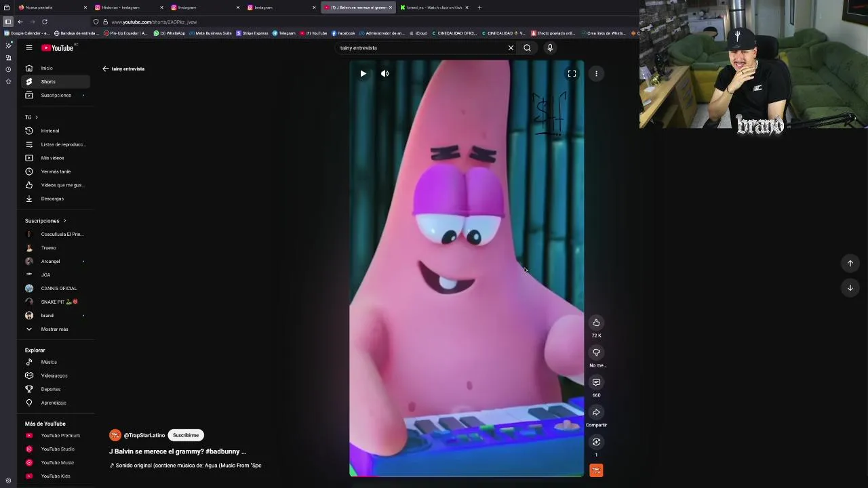This screenshot has height=488, width=868.
Task: Dislike the Short with No me gusta
Action: [x=596, y=352]
